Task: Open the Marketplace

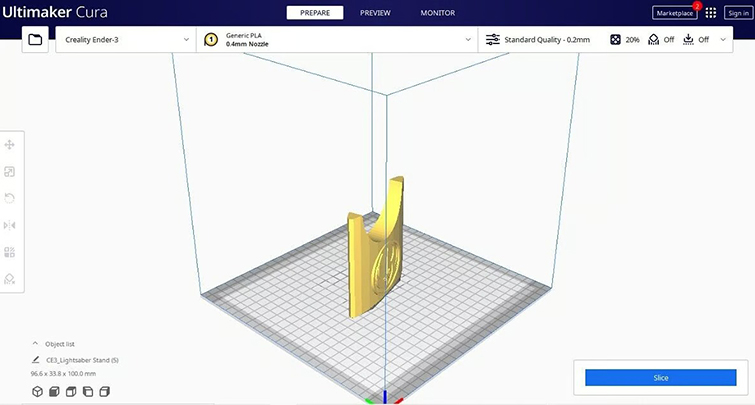Action: pyautogui.click(x=675, y=13)
